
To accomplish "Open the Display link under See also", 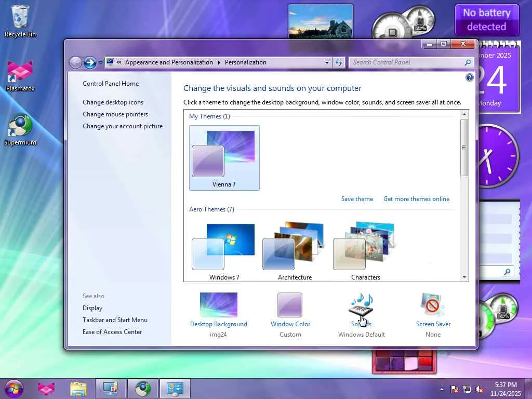I will 92,308.
